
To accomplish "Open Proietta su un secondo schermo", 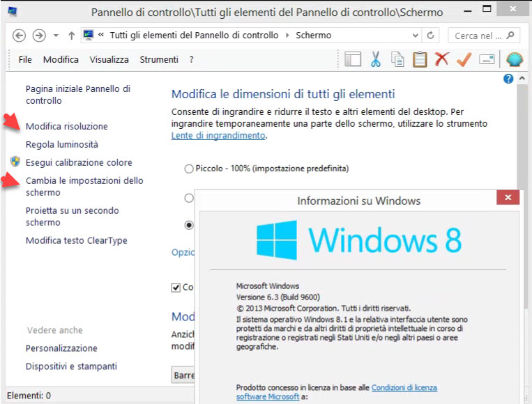I will (x=72, y=216).
